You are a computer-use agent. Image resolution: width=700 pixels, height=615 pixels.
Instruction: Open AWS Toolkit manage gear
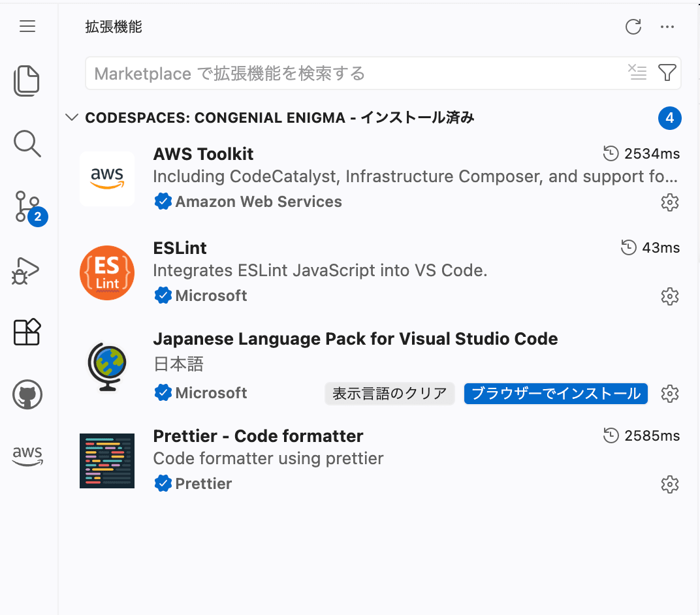(x=670, y=202)
